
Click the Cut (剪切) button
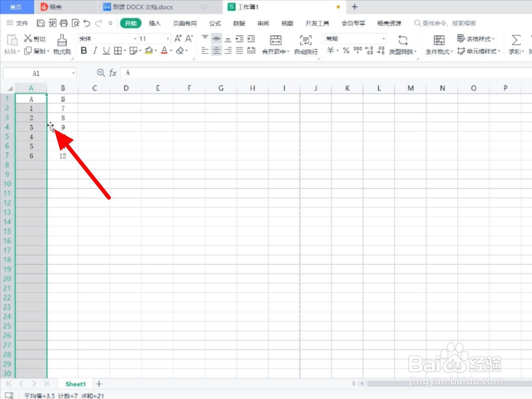34,39
